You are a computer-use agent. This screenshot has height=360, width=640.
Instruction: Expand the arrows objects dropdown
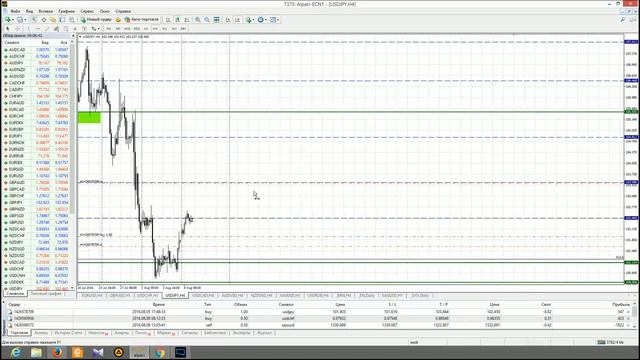coord(98,29)
